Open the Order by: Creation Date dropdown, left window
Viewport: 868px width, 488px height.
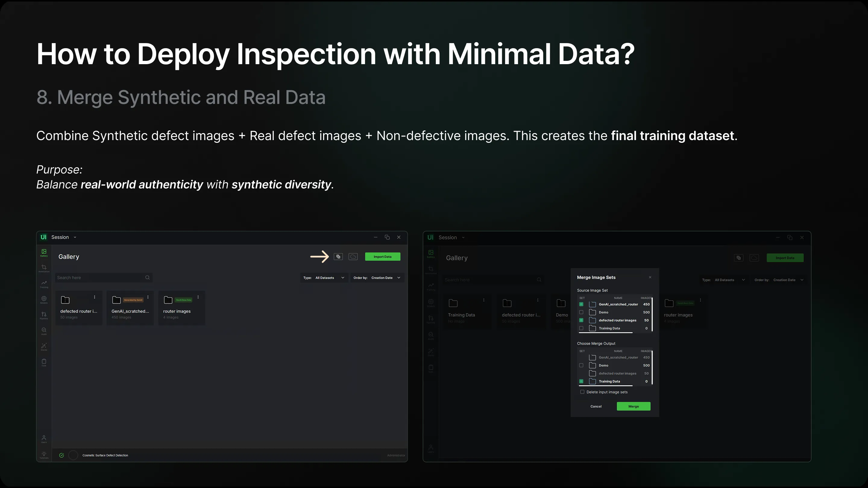[x=377, y=277]
